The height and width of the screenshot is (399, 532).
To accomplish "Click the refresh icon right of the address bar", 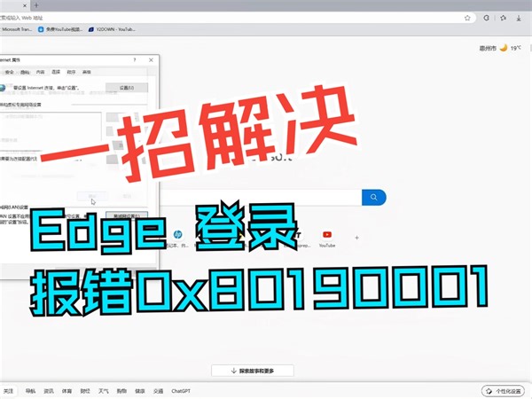I will pyautogui.click(x=486, y=18).
